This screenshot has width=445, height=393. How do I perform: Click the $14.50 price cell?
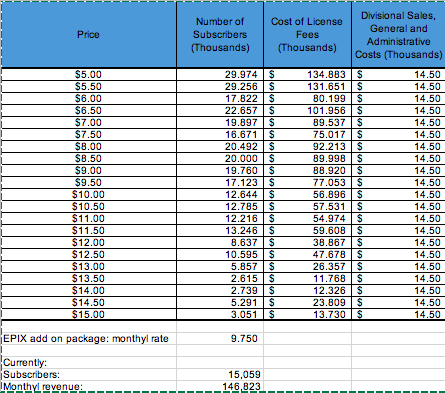tap(89, 303)
